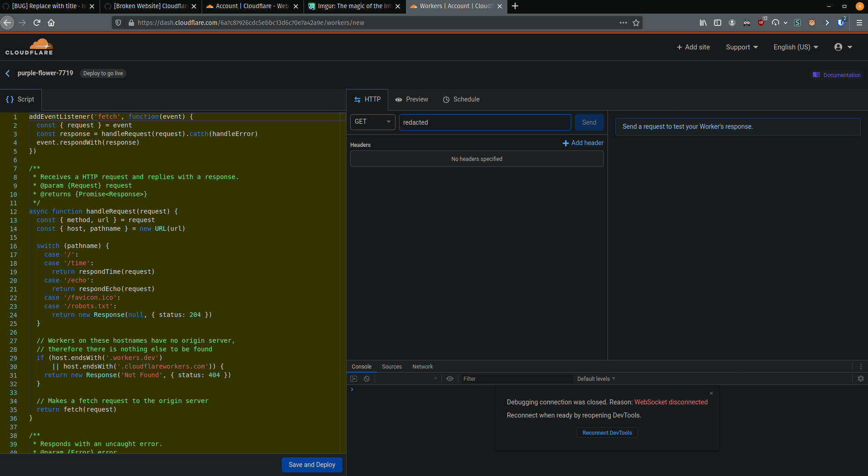Open DevTools three-dot more options

click(x=861, y=366)
